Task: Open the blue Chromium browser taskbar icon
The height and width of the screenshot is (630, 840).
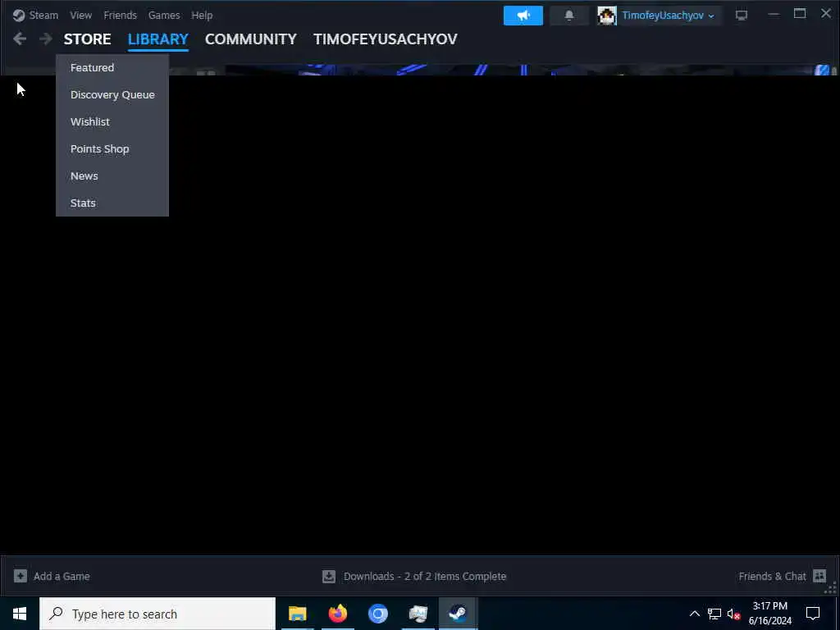Action: [x=377, y=614]
